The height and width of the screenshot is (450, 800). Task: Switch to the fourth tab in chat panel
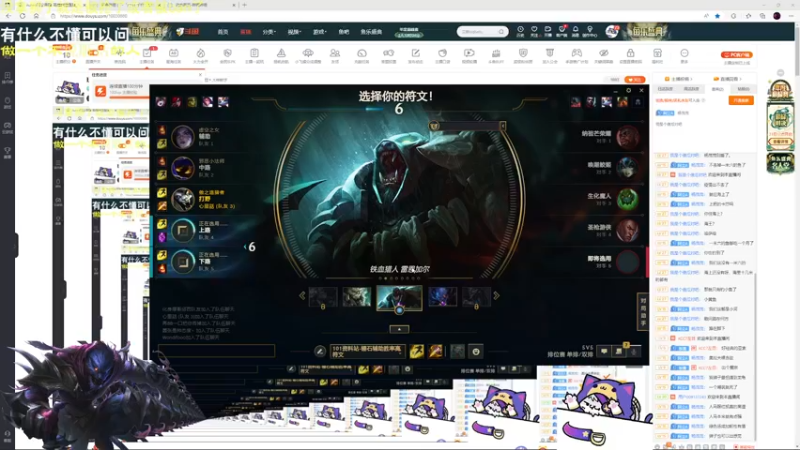[743, 89]
